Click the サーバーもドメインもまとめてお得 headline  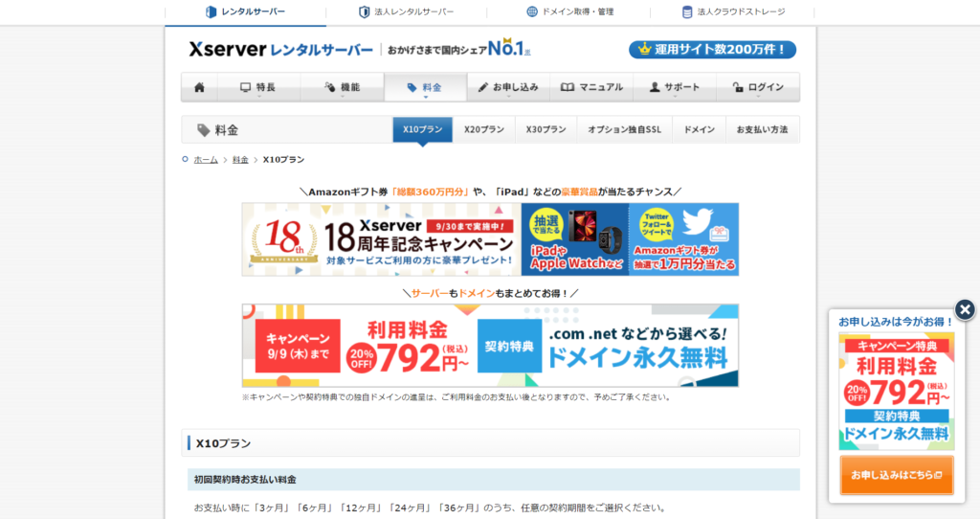click(490, 293)
